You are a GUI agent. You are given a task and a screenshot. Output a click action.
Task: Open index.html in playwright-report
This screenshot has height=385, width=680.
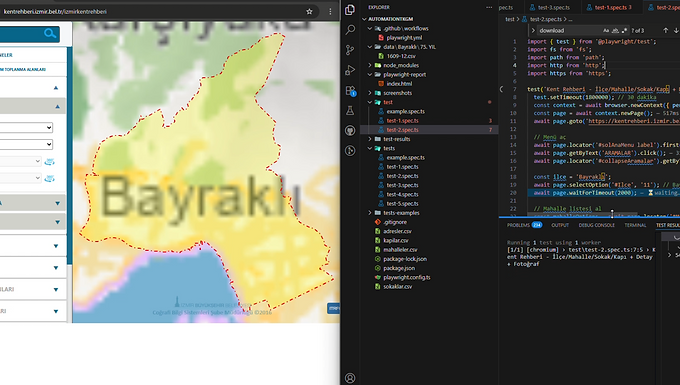(399, 84)
